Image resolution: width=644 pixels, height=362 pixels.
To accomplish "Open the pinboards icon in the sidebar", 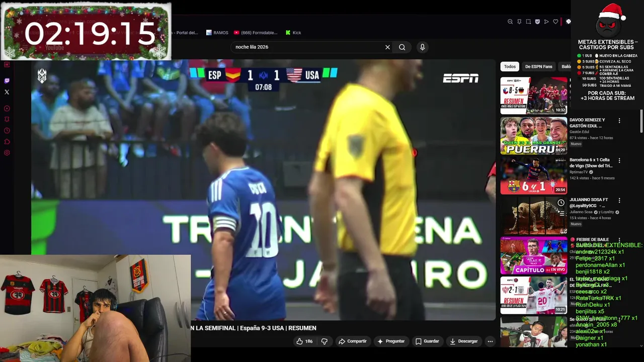I will 7,120.
